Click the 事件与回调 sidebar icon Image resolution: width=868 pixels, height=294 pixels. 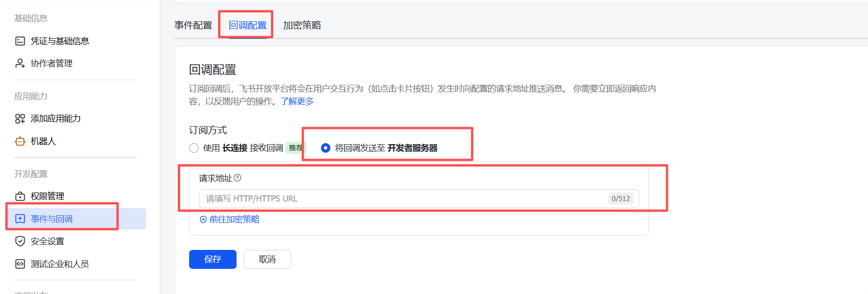pos(20,219)
